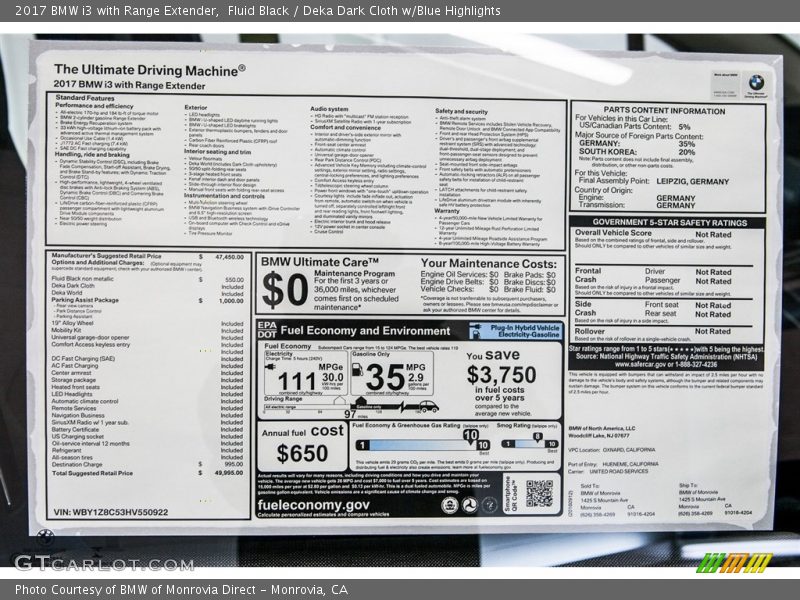The height and width of the screenshot is (600, 800).
Task: Click the 'Heated front seats' row
Action: tap(147, 387)
